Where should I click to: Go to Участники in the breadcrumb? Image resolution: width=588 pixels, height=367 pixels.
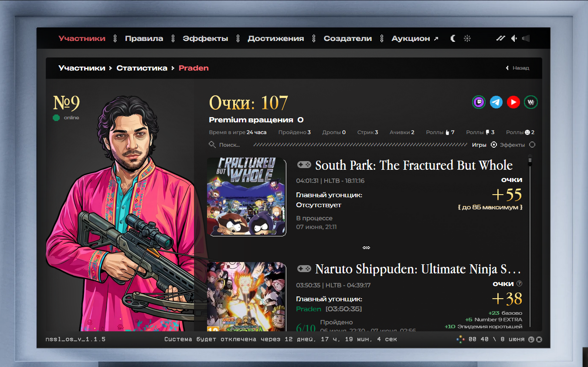point(82,68)
